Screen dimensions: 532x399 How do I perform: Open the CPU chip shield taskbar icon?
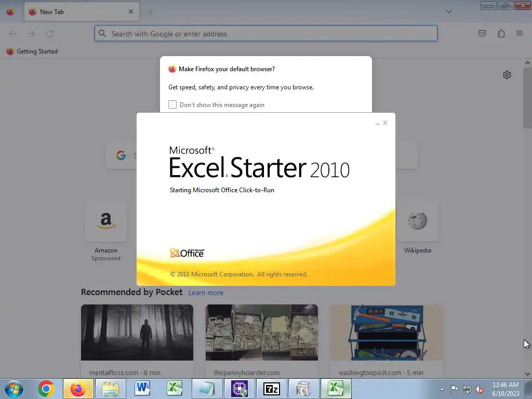point(240,389)
